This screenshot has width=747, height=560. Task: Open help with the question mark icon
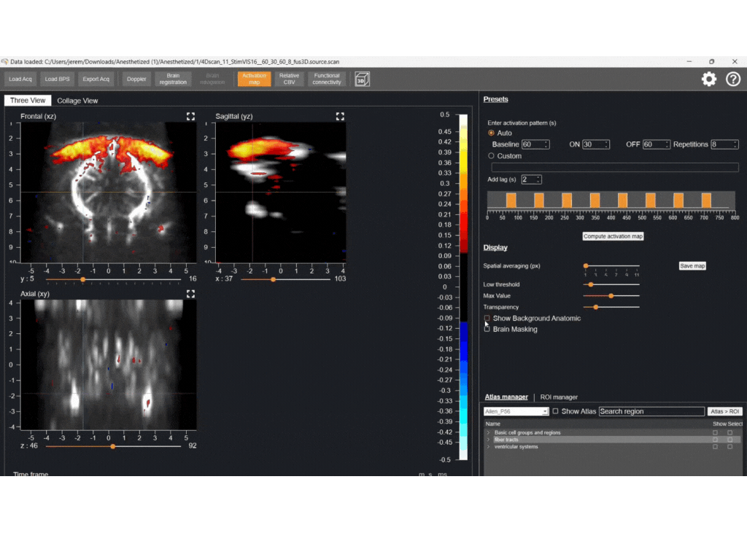click(x=733, y=79)
